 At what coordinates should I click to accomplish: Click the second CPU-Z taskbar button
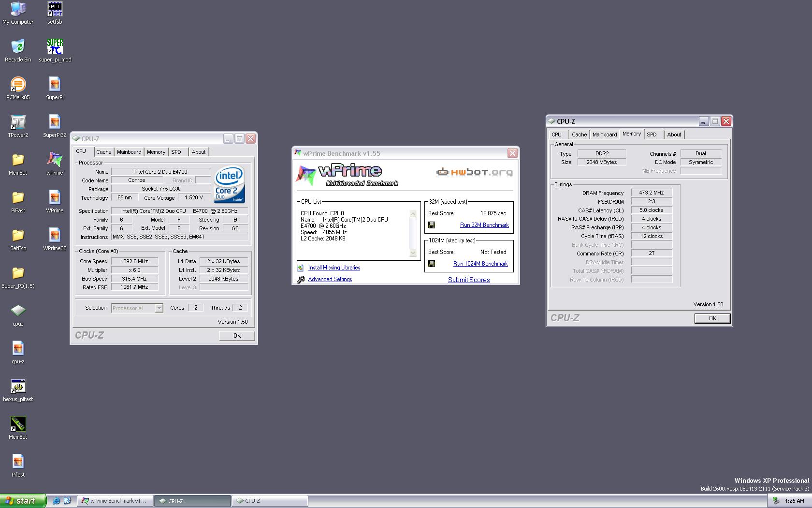[x=270, y=501]
